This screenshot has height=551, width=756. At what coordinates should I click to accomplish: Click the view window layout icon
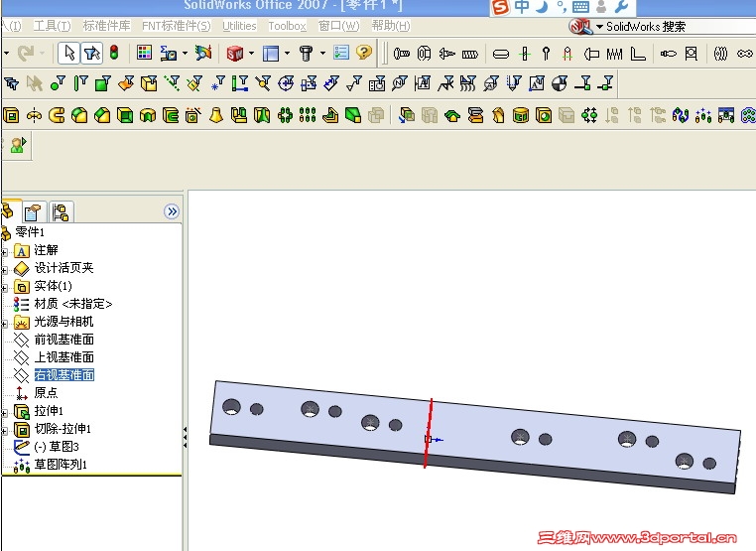(271, 53)
